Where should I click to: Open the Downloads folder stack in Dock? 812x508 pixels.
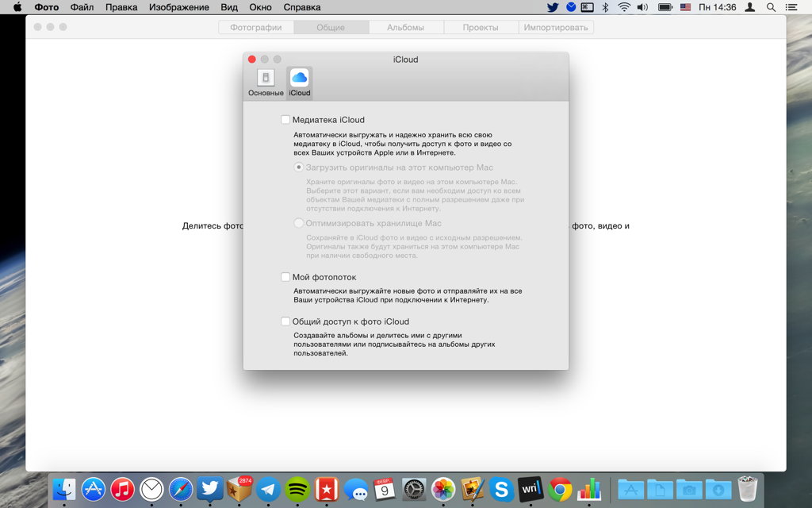pos(718,489)
